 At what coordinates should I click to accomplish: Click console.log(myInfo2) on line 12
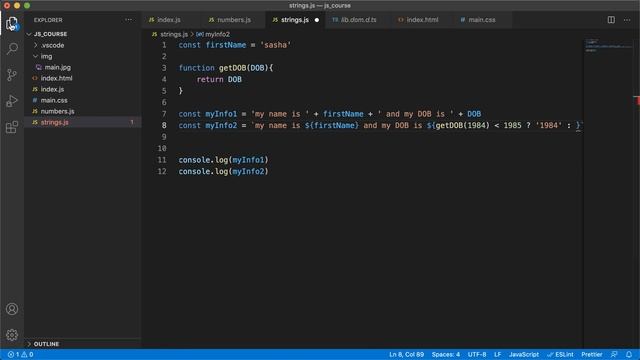(x=223, y=171)
